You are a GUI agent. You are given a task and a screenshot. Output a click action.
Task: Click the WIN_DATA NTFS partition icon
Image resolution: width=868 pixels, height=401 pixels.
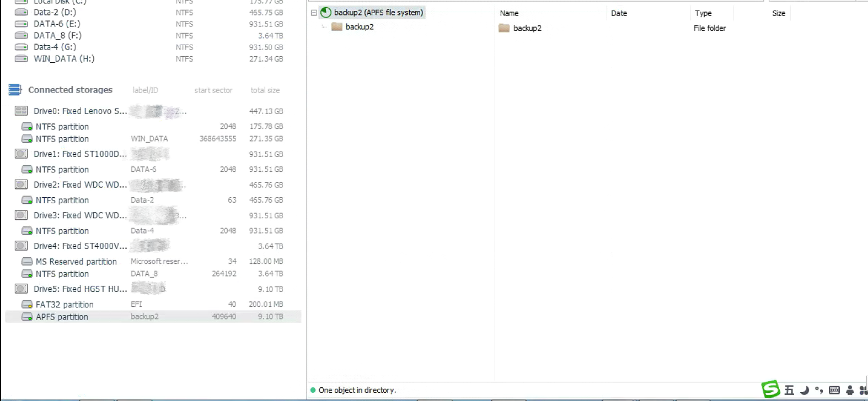[x=27, y=139]
